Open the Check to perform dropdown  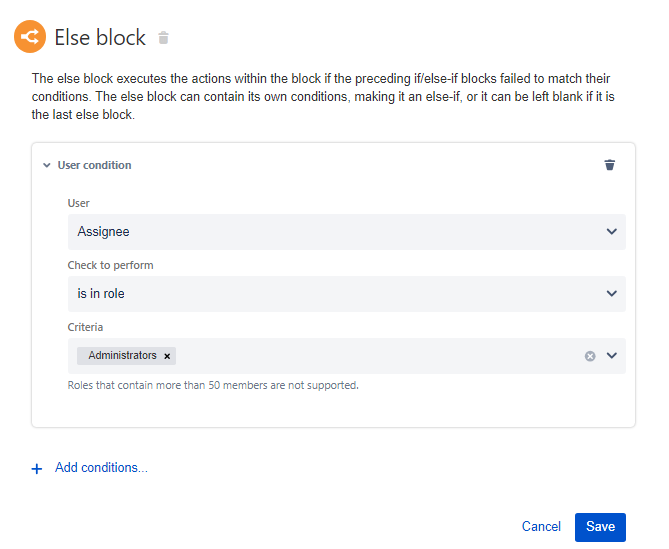346,294
